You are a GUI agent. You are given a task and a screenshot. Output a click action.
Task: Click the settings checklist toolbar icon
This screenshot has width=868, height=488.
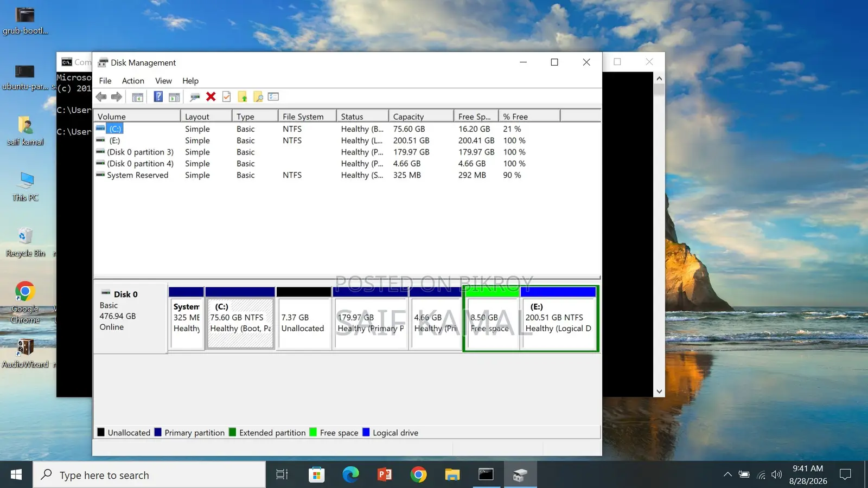pos(273,97)
